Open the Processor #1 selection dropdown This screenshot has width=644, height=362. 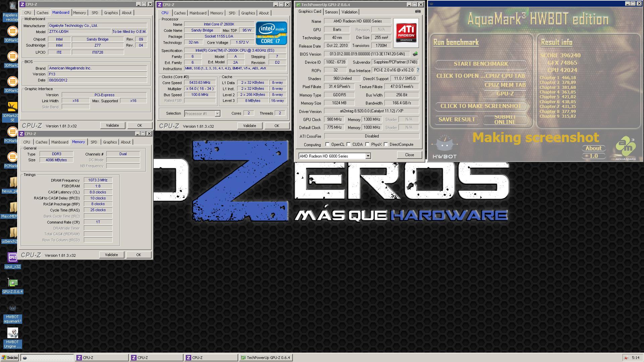(217, 114)
